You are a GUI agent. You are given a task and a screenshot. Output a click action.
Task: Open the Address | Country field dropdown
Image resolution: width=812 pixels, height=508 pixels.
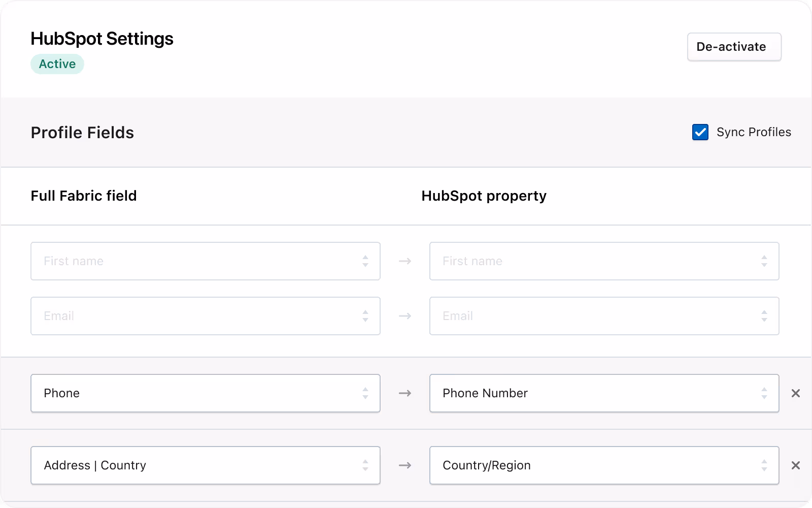click(205, 465)
